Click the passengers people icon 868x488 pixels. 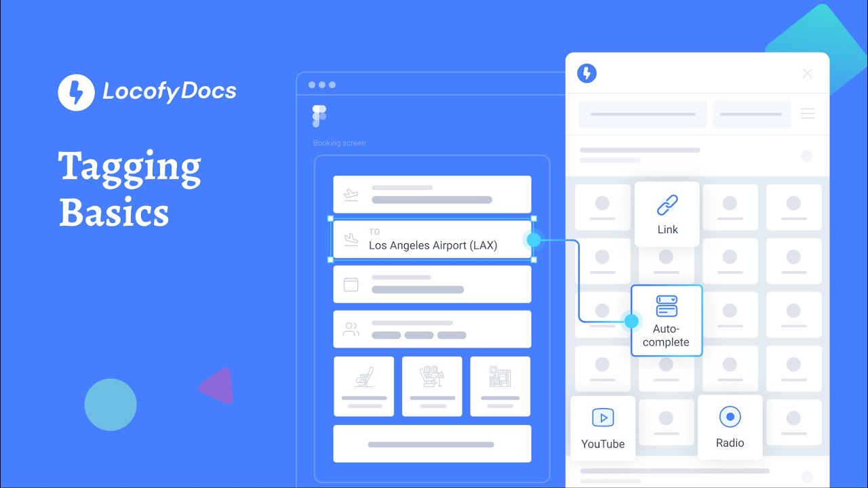[351, 329]
